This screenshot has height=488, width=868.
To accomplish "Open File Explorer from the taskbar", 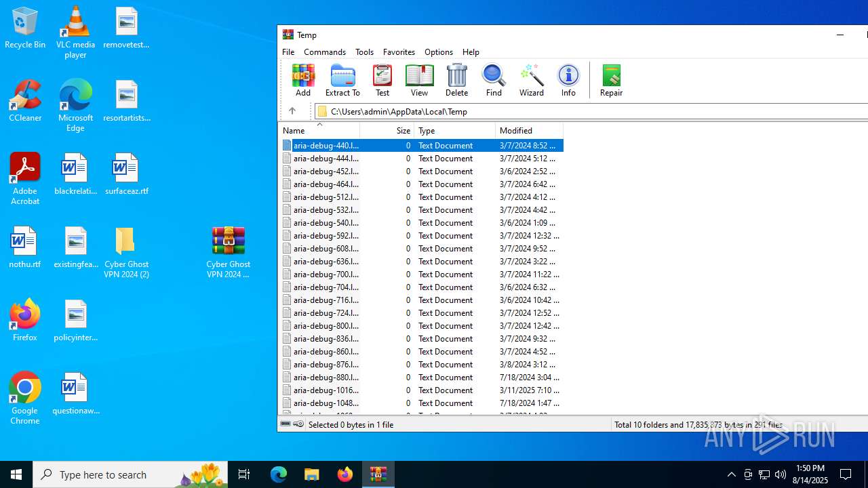I will (312, 474).
